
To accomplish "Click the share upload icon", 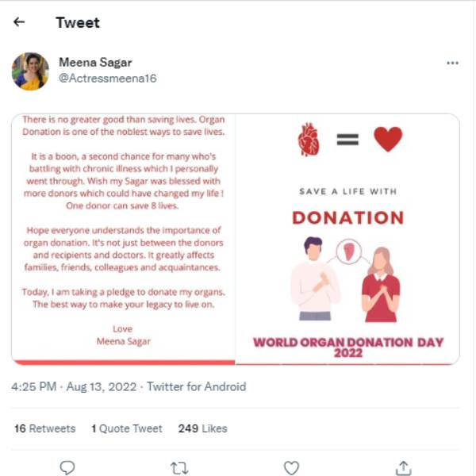I will click(403, 467).
